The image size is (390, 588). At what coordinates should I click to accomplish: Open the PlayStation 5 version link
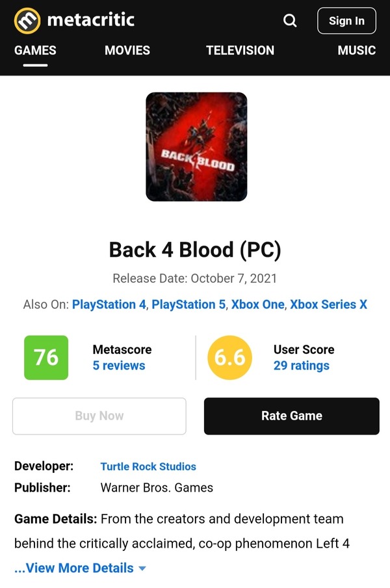[188, 304]
